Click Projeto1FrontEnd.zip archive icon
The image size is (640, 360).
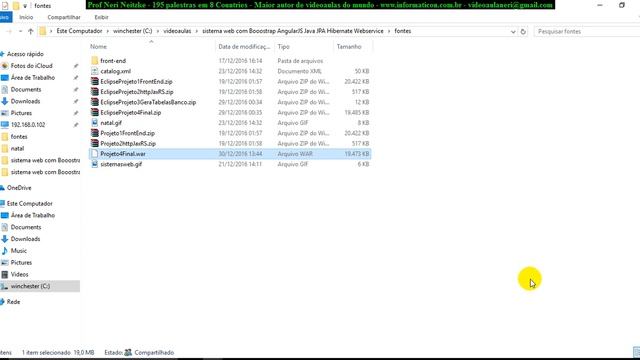(x=95, y=133)
